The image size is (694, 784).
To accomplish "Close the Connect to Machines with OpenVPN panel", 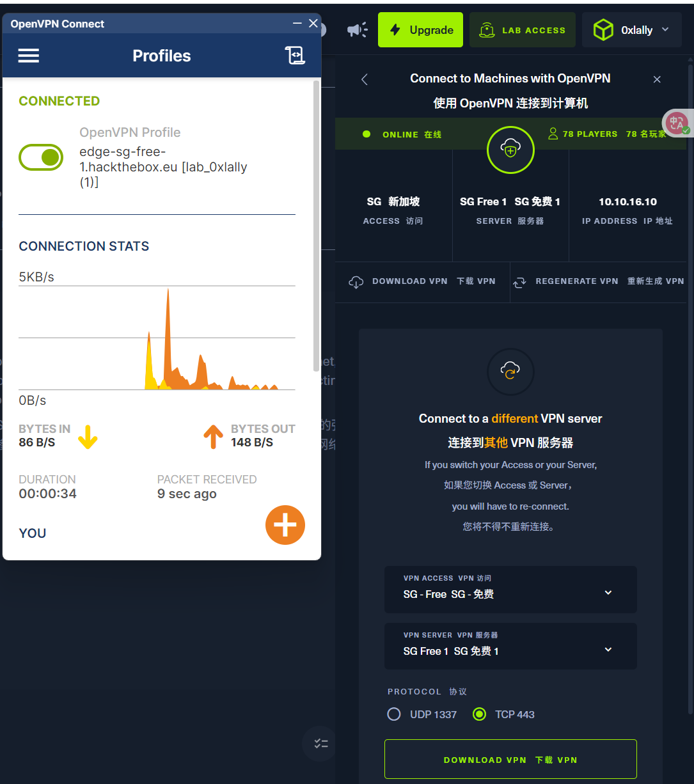I will click(657, 79).
